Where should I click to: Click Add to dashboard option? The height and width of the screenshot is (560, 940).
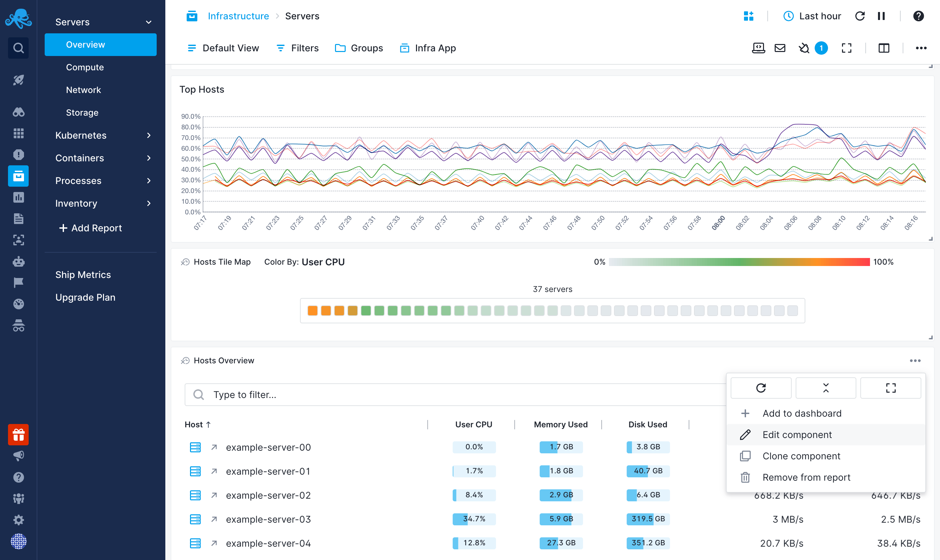801,413
